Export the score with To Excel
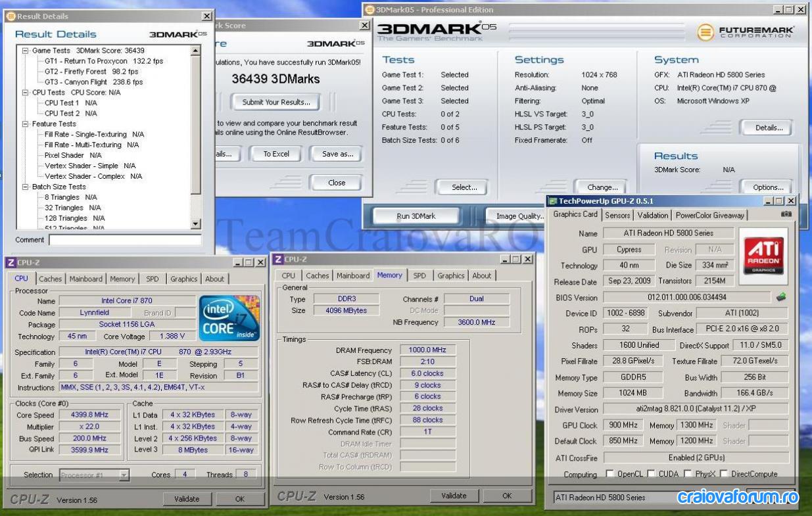Image resolution: width=812 pixels, height=516 pixels. [276, 154]
